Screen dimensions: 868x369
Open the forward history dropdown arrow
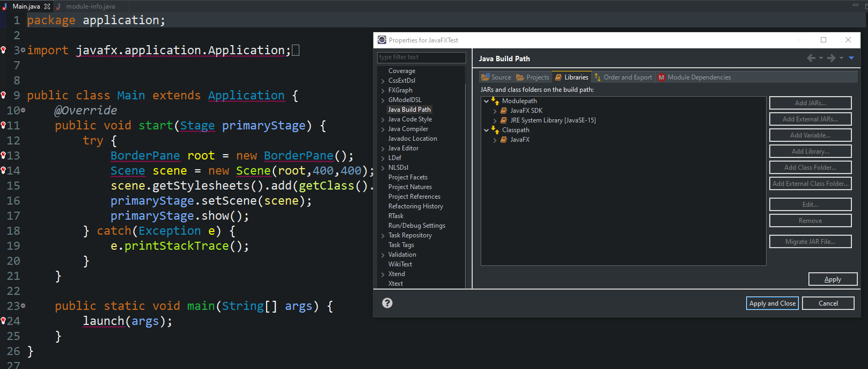coord(841,58)
